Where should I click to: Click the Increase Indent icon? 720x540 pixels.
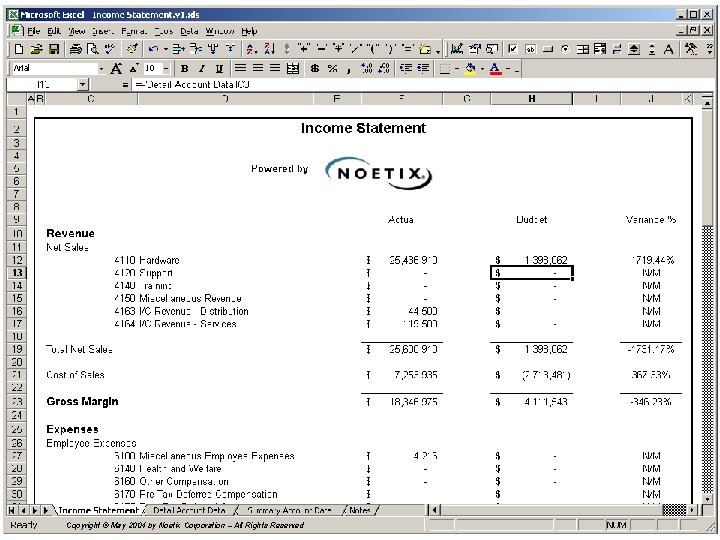pos(423,68)
